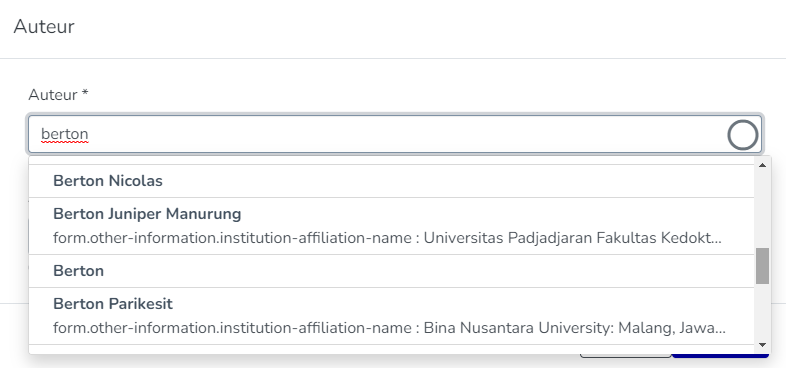Screen dimensions: 786x368
Task: Click the circular loading indicator in Auteur field
Action: pos(742,135)
